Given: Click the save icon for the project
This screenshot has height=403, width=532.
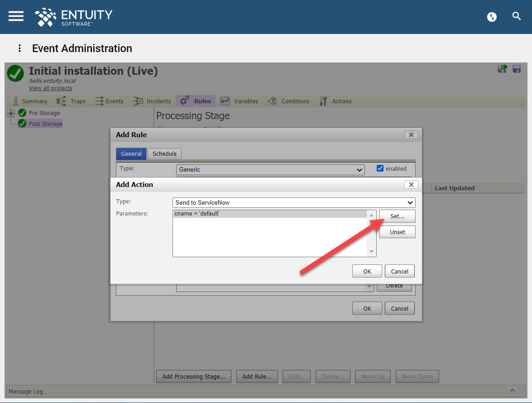Looking at the screenshot, I should coord(517,69).
